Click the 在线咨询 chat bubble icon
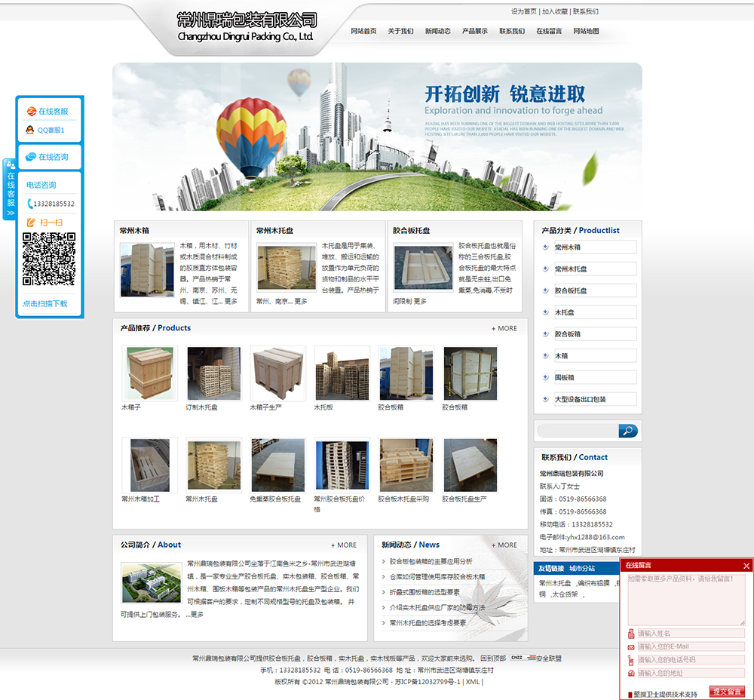This screenshot has width=754, height=700. (31, 157)
